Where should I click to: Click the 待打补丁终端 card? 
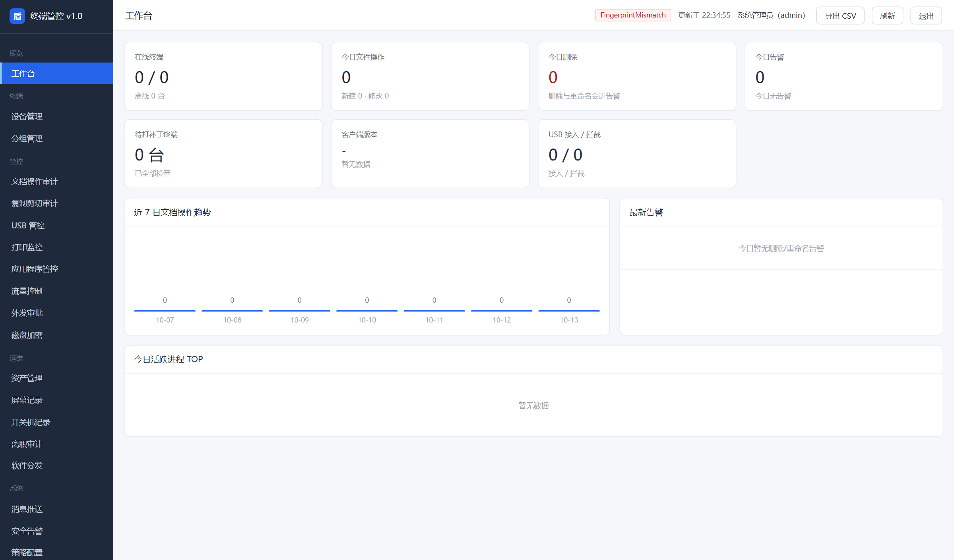point(223,154)
